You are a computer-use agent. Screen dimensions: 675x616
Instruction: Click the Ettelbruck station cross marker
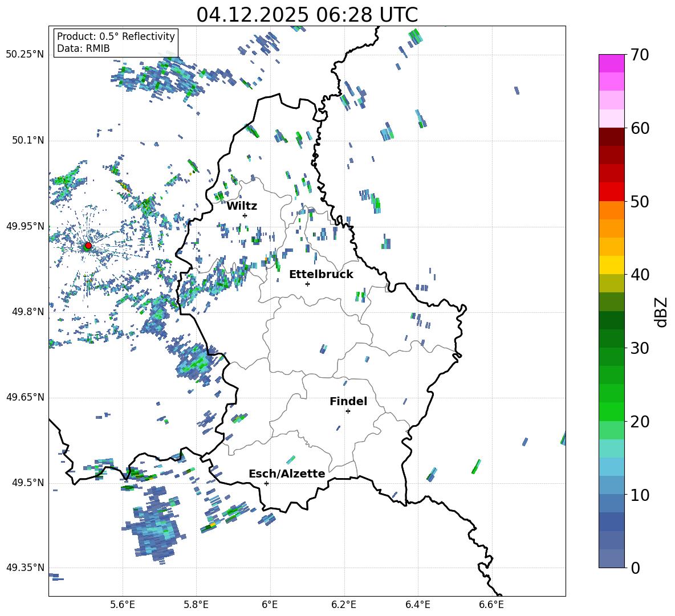pyautogui.click(x=307, y=284)
